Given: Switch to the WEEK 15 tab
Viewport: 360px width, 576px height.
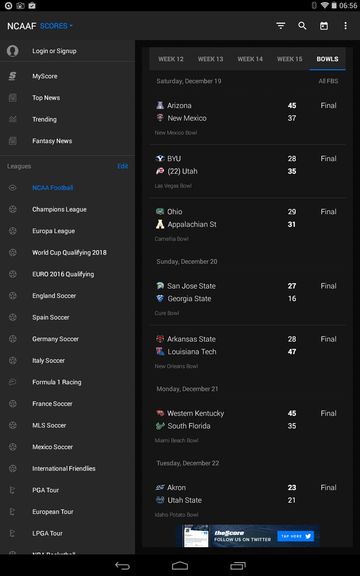Looking at the screenshot, I should [289, 59].
